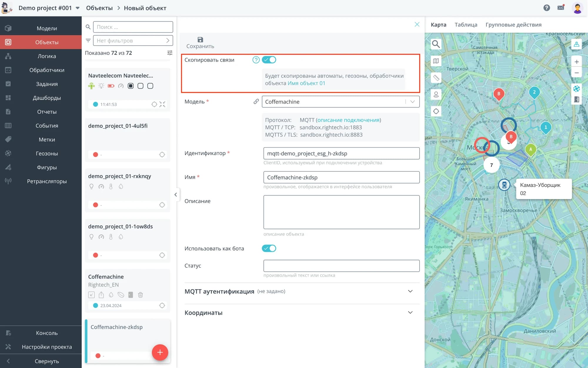Click the Имя объект 01 link
588x368 pixels.
tap(306, 83)
